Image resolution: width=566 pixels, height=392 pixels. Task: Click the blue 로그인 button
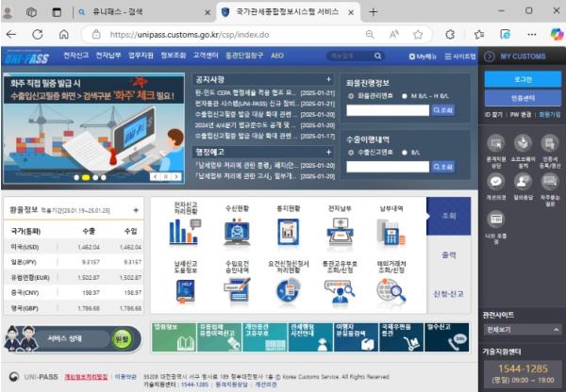pos(522,79)
